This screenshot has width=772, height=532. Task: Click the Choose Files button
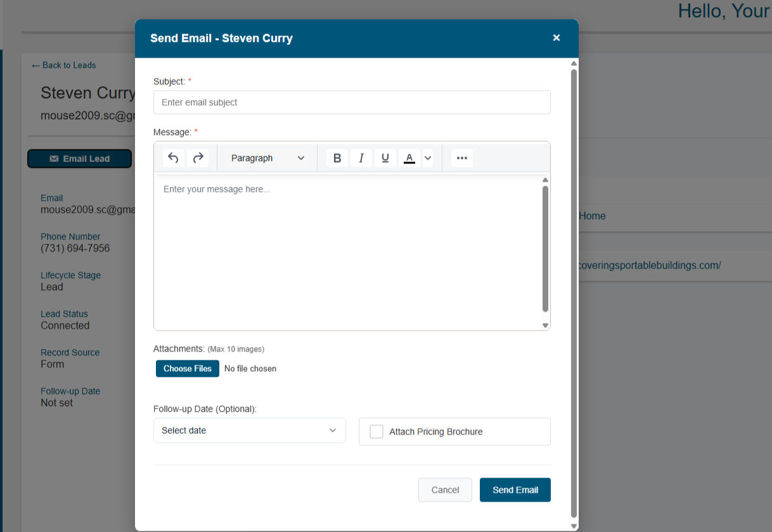point(188,369)
